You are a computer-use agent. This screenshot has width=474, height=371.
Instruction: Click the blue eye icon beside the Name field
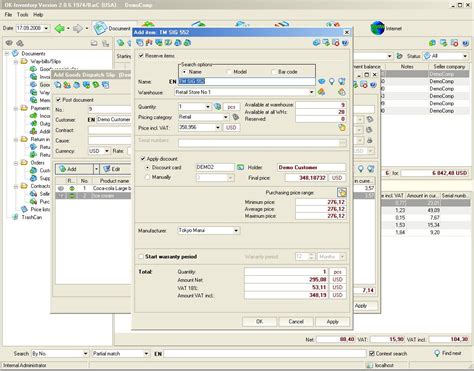[321, 81]
